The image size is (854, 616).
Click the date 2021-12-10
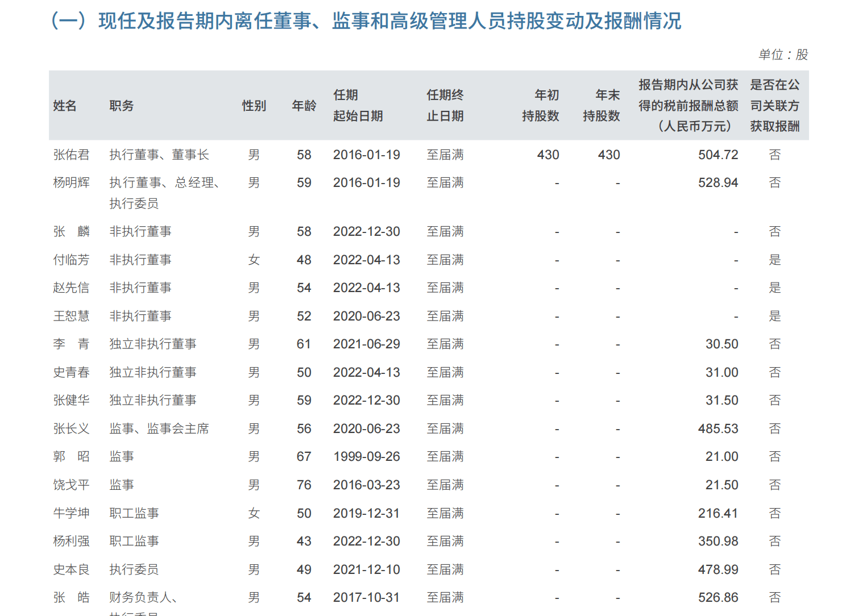367,569
